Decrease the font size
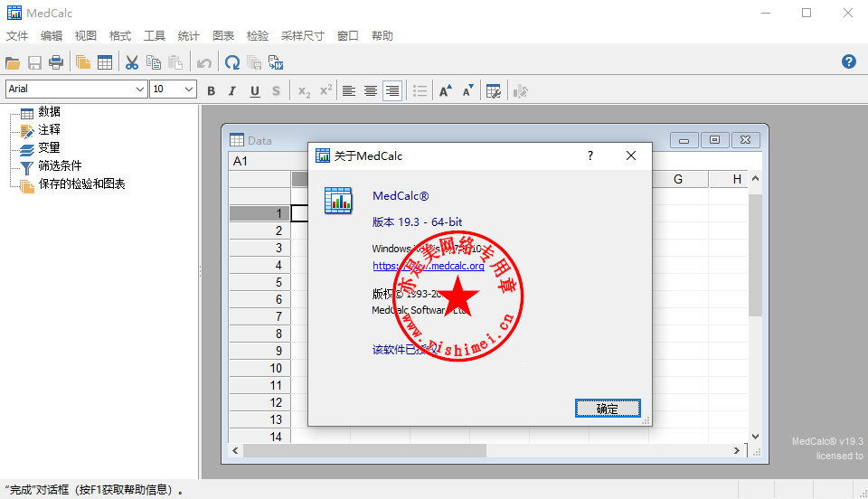This screenshot has width=868, height=499. [467, 91]
